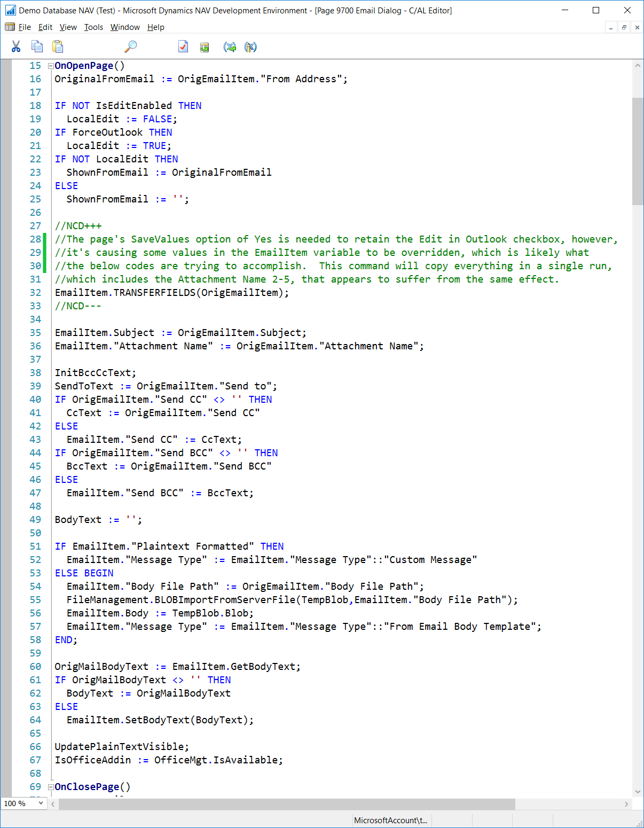Open the Tools menu

[93, 27]
